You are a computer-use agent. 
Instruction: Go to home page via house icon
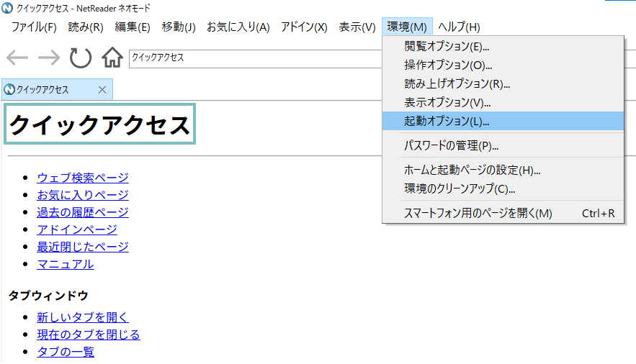click(x=112, y=58)
